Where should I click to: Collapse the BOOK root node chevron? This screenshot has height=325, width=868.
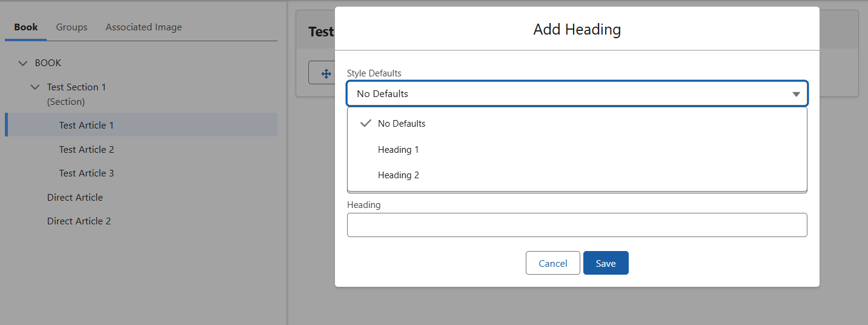tap(23, 63)
